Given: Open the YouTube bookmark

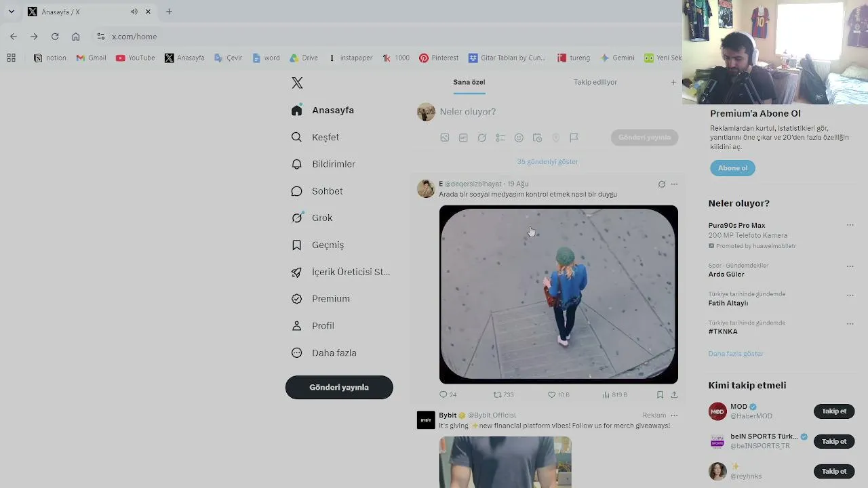Looking at the screenshot, I should pos(136,58).
